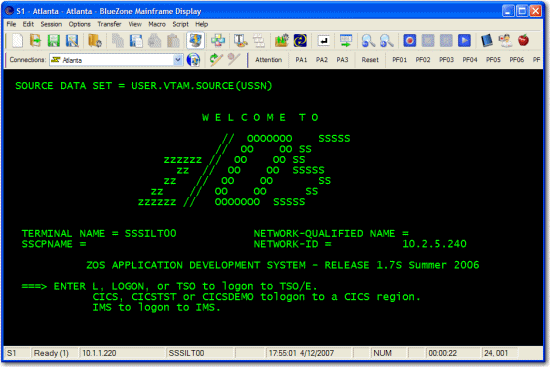The width and height of the screenshot is (550, 367).
Task: Open the View menu
Action: pos(135,24)
